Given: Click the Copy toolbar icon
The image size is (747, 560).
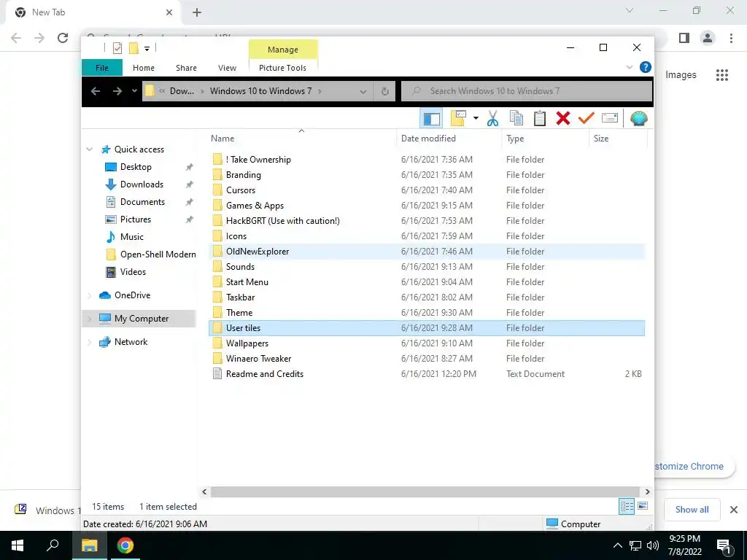Looking at the screenshot, I should [516, 119].
